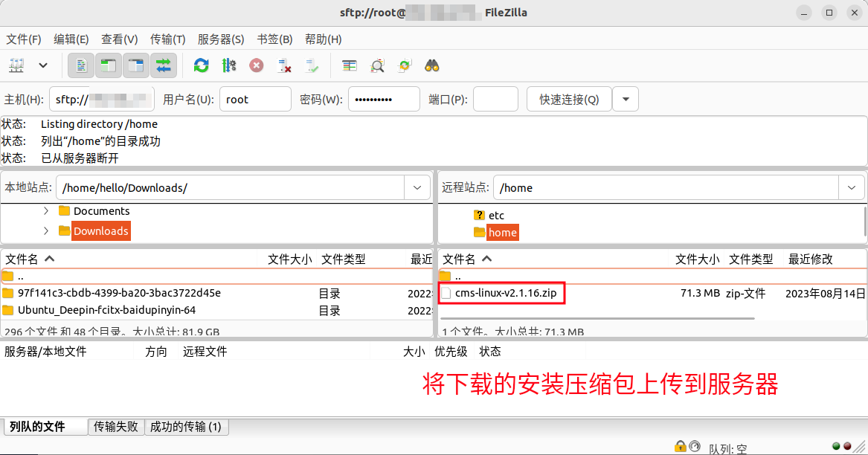The width and height of the screenshot is (868, 455).
Task: Open the 编辑(E) menu
Action: coord(71,39)
